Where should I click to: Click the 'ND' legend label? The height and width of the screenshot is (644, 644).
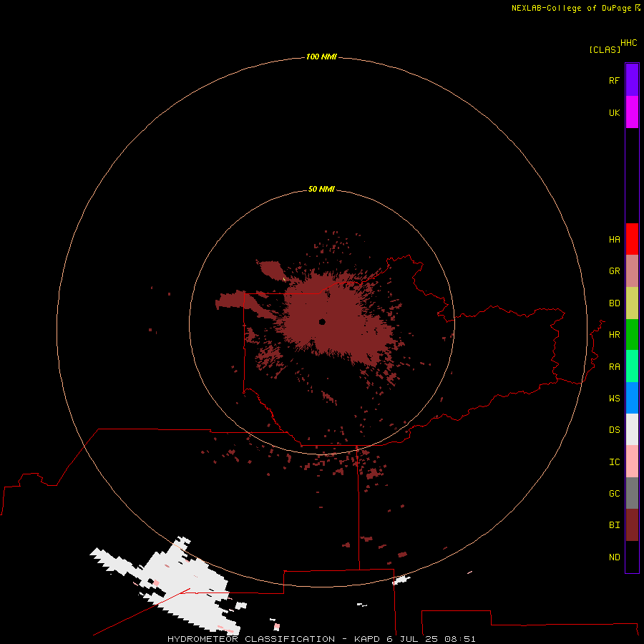click(x=614, y=557)
